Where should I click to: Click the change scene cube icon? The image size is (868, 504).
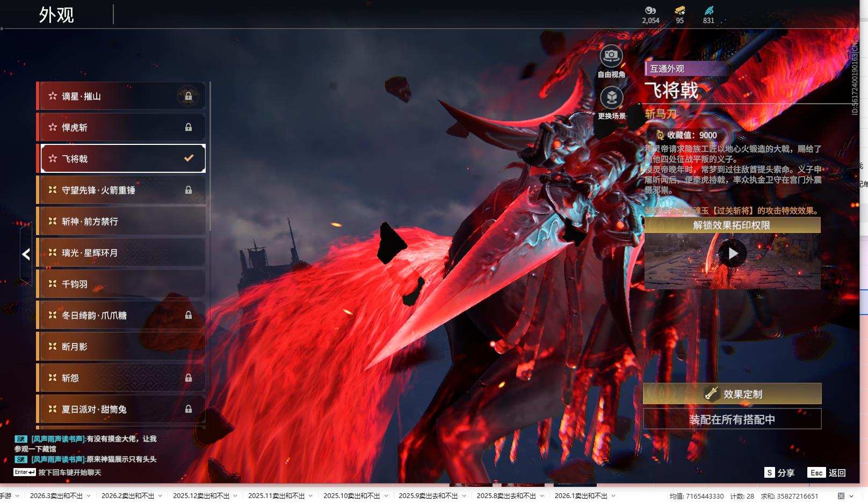pos(611,98)
